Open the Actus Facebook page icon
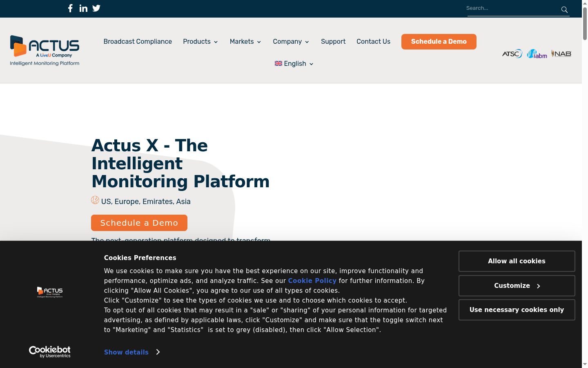Viewport: 588px width, 368px height. tap(70, 8)
